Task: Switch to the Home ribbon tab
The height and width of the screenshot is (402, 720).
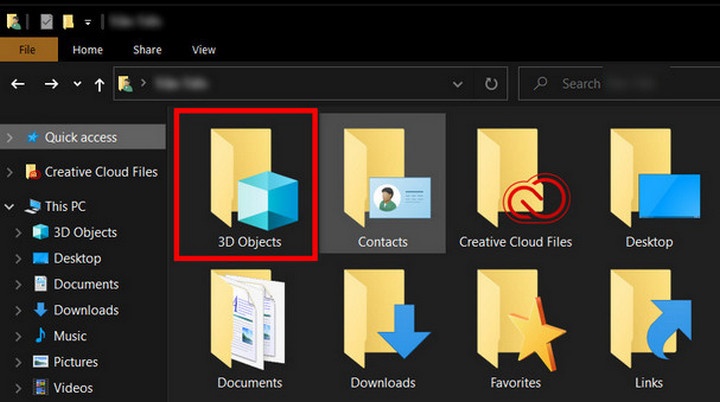Action: click(x=87, y=50)
